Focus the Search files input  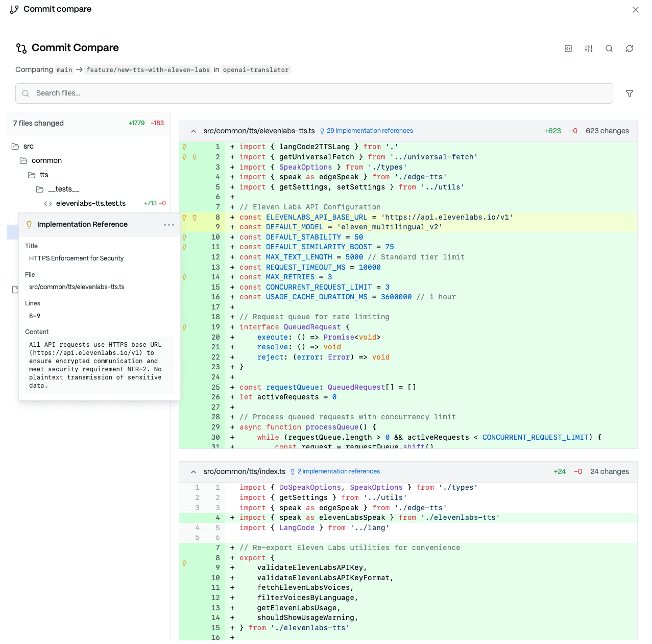(x=314, y=93)
